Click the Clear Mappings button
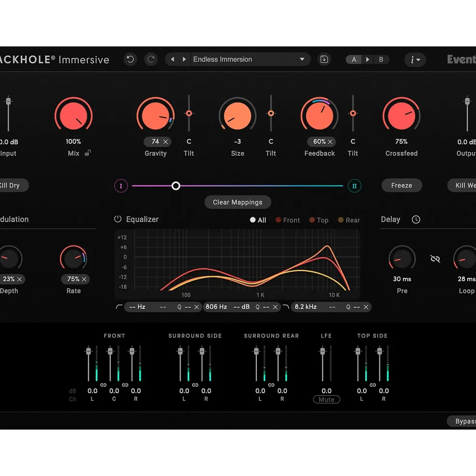The width and height of the screenshot is (476, 476). pos(238,202)
